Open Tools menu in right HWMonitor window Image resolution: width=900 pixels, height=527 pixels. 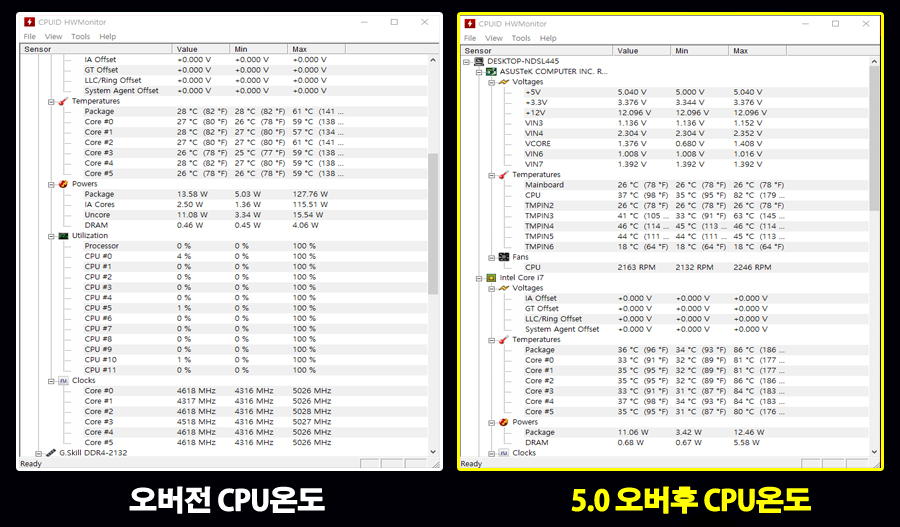tap(521, 38)
